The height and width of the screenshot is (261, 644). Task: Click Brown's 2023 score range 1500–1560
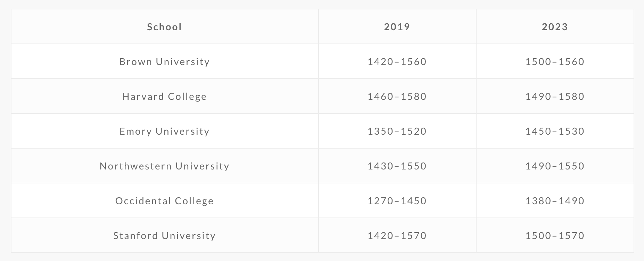pyautogui.click(x=555, y=62)
